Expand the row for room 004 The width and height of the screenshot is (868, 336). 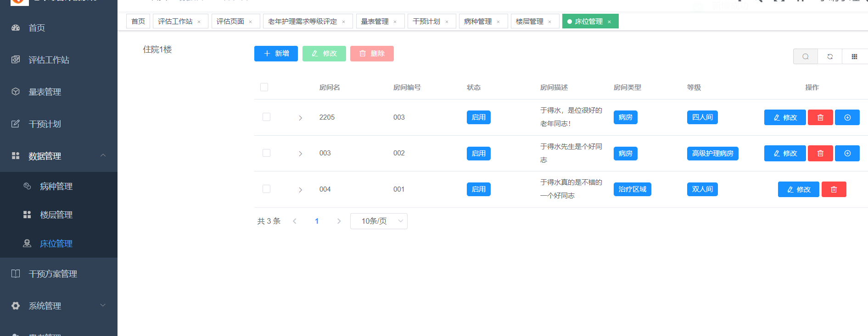(x=300, y=190)
